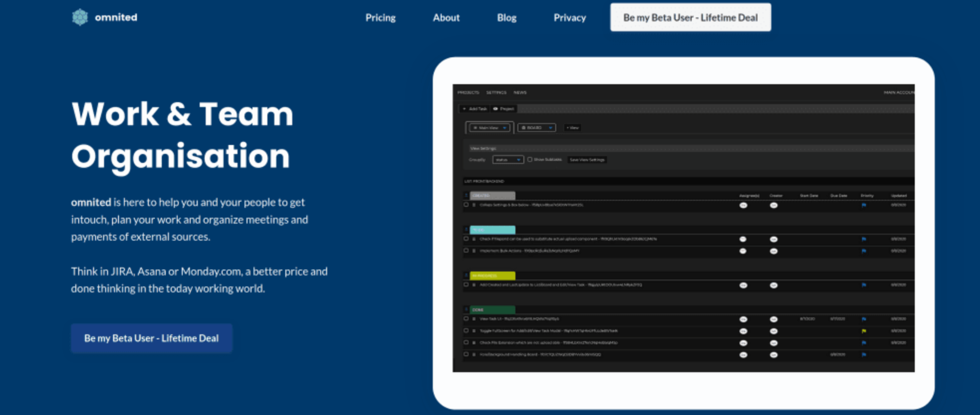Open the Pricing page from navigation
The image size is (980, 415).
pos(380,18)
